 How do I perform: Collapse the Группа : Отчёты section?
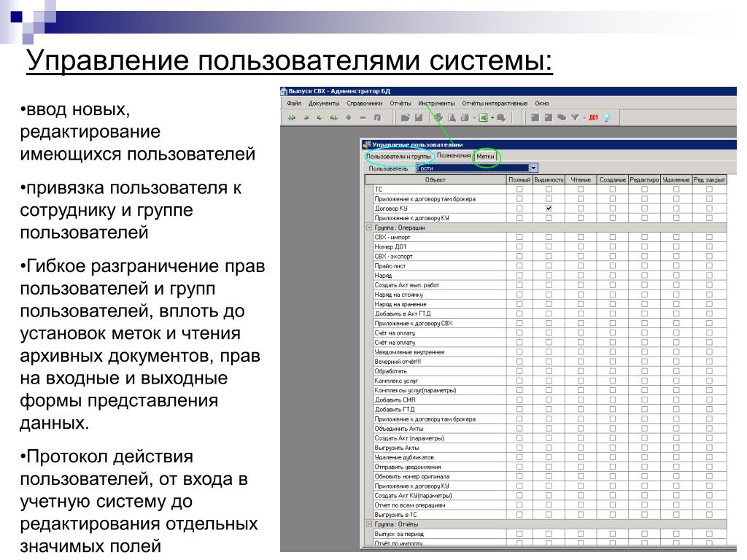point(368,524)
